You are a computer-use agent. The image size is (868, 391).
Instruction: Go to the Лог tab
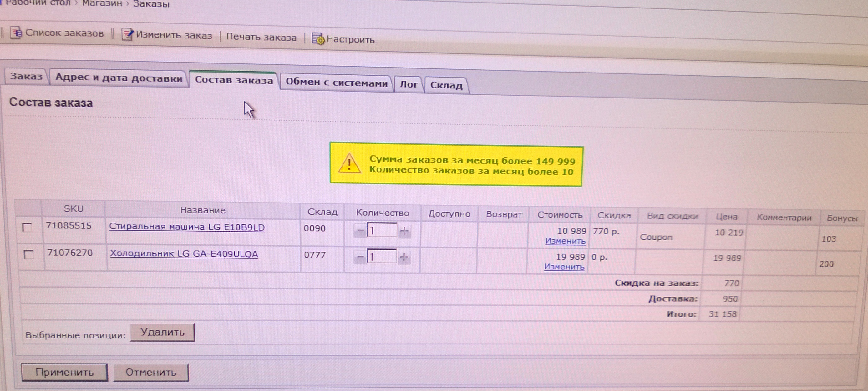409,84
